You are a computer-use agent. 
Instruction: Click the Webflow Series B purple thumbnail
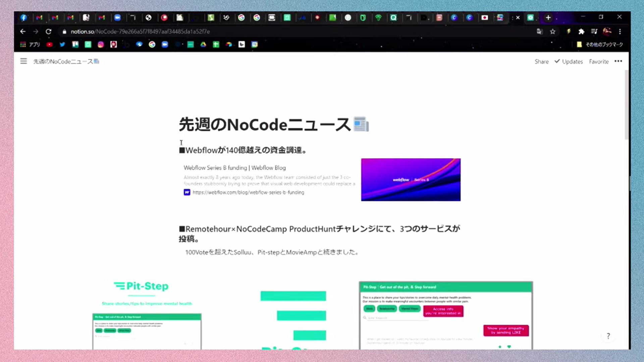click(411, 180)
